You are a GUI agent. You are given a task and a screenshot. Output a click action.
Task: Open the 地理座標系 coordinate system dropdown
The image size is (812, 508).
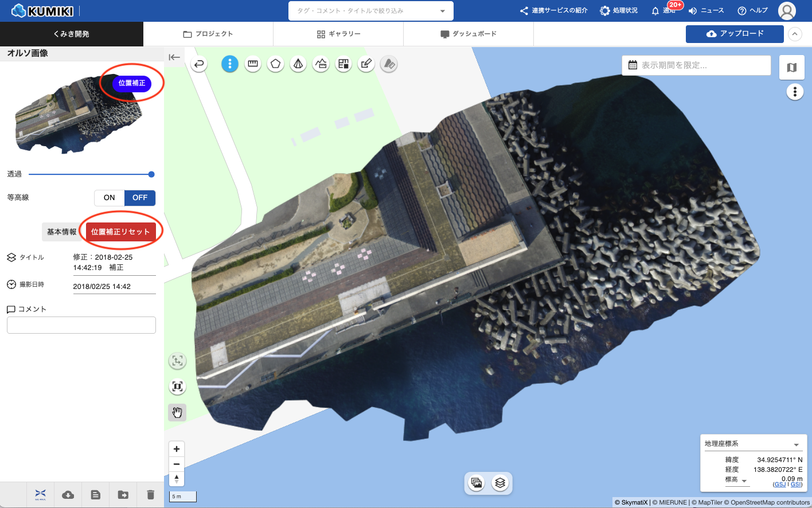(x=796, y=444)
